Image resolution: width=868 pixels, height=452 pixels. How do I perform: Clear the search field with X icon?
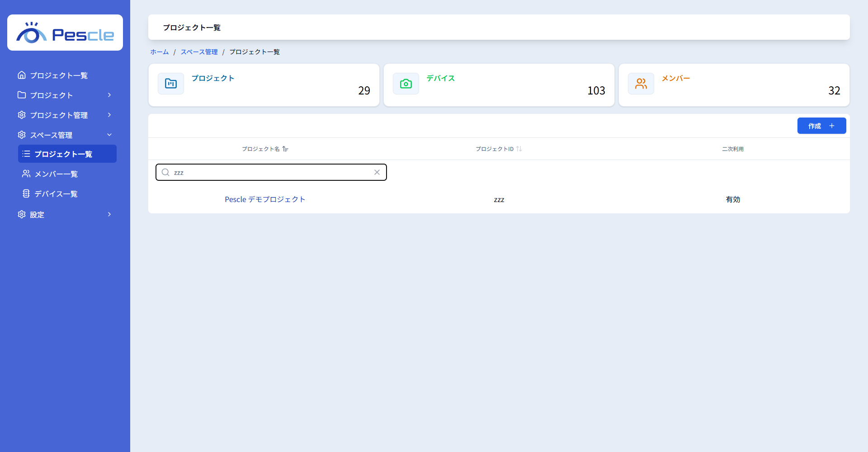tap(377, 172)
